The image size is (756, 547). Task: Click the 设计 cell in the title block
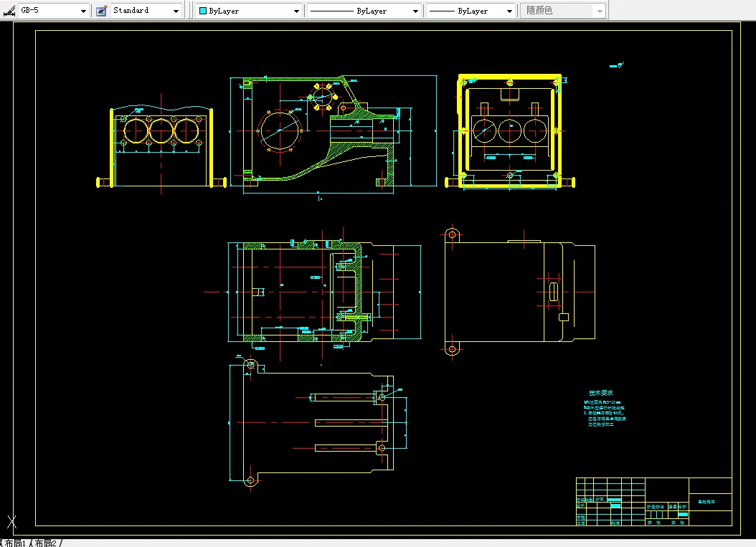click(x=580, y=505)
